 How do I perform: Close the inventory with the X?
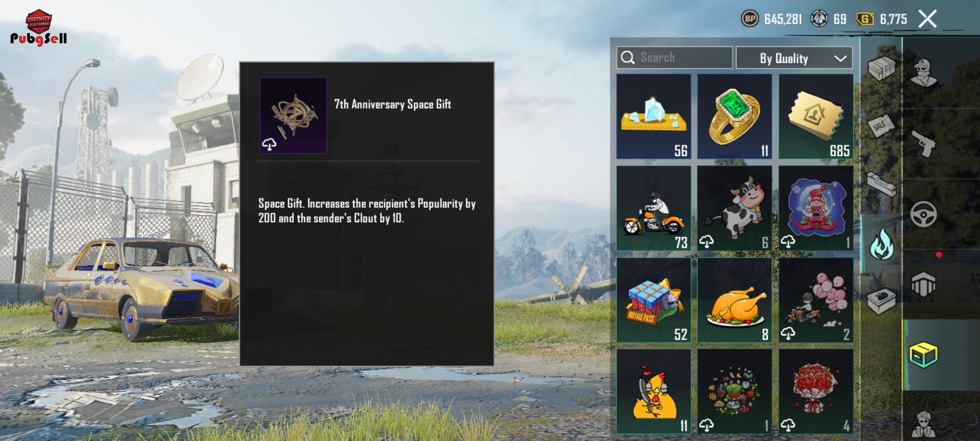pyautogui.click(x=927, y=19)
